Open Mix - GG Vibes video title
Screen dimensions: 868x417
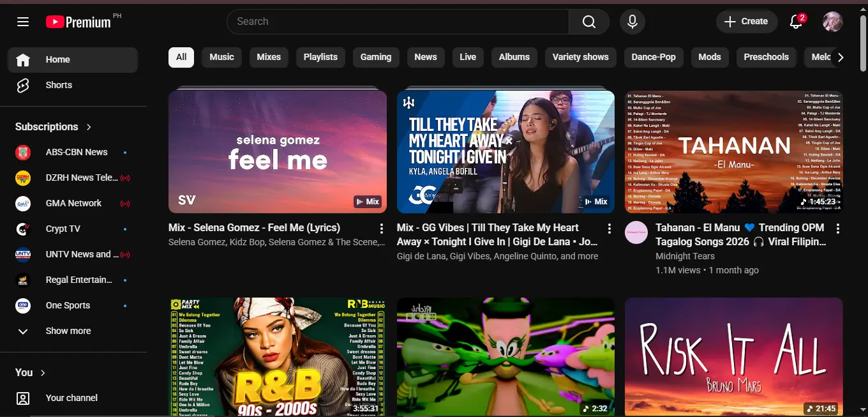pyautogui.click(x=497, y=235)
